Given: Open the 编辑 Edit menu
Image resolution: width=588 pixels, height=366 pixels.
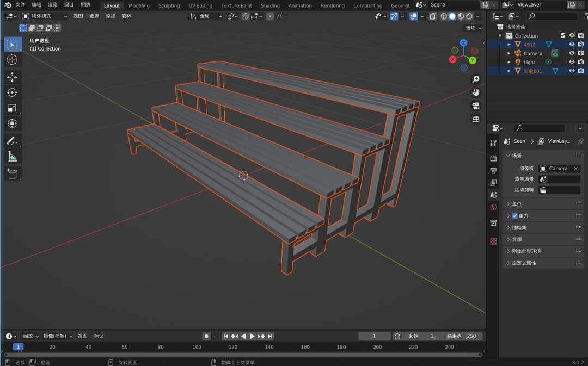Looking at the screenshot, I should 36,5.
